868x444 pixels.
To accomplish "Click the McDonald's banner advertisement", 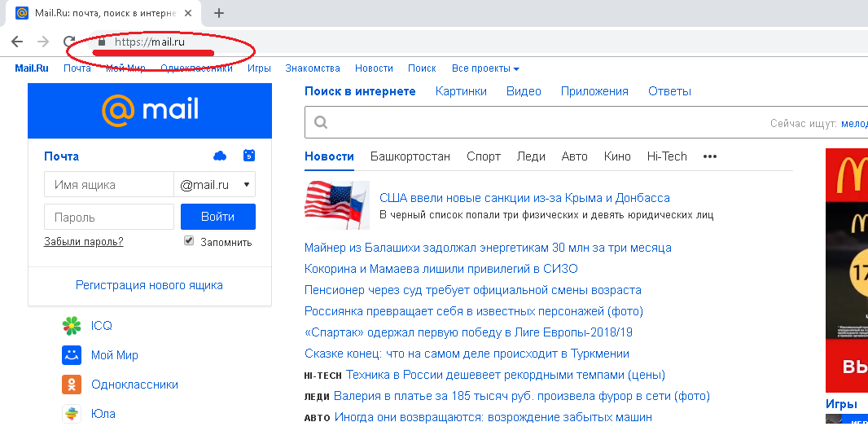I will [x=846, y=270].
